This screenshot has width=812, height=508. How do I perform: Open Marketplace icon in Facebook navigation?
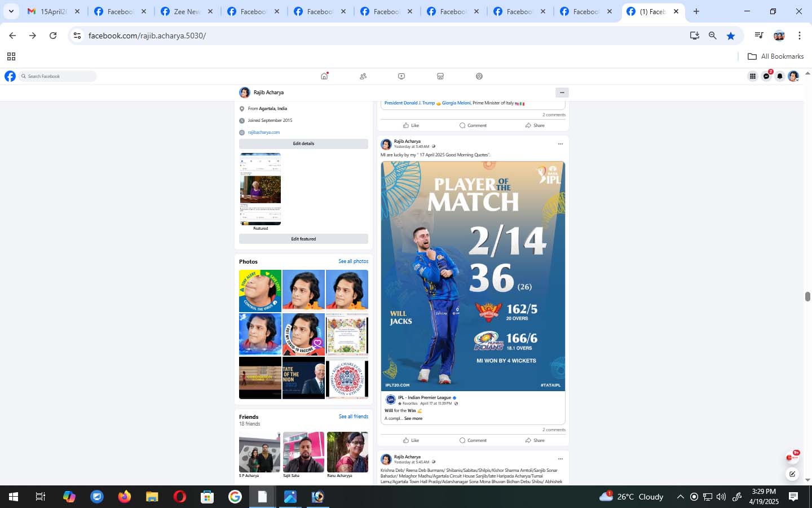(x=440, y=76)
